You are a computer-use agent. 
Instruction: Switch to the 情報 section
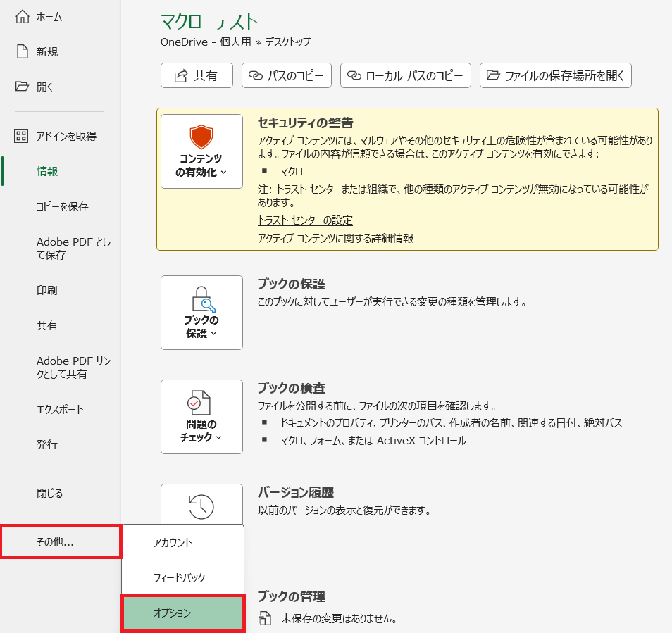tap(46, 170)
